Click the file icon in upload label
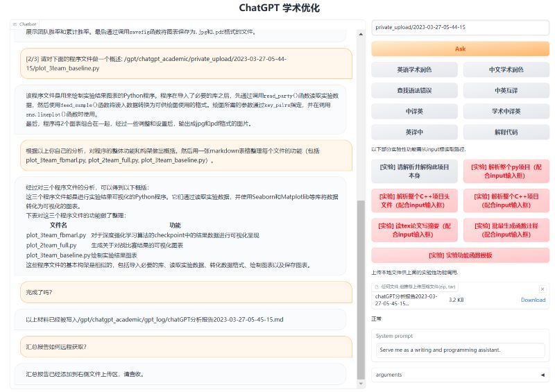The width and height of the screenshot is (555, 392). [x=377, y=286]
